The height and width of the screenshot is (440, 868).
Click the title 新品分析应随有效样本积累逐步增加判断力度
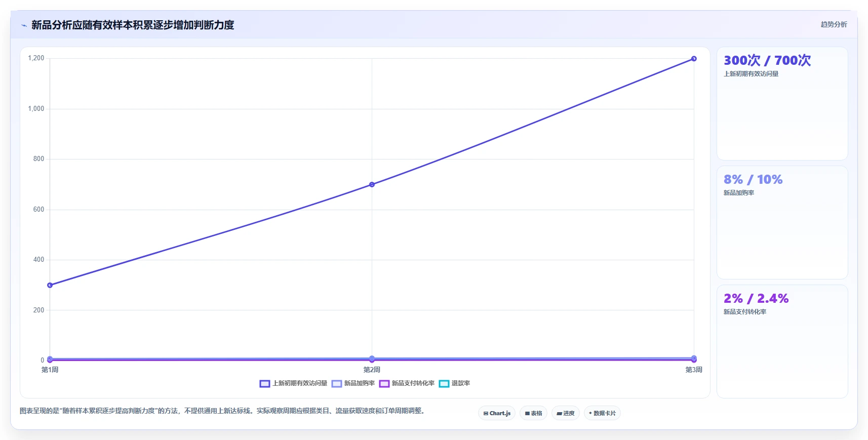pos(133,25)
